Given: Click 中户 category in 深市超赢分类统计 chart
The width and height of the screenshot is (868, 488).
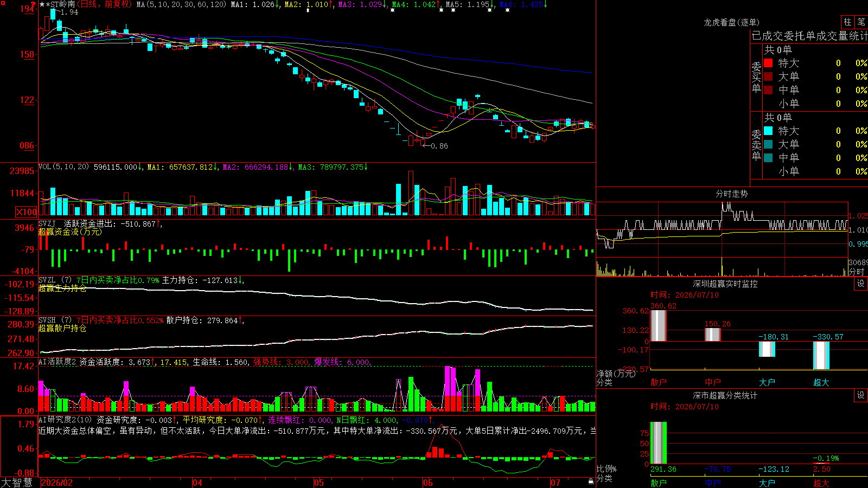Looking at the screenshot, I should (x=713, y=483).
